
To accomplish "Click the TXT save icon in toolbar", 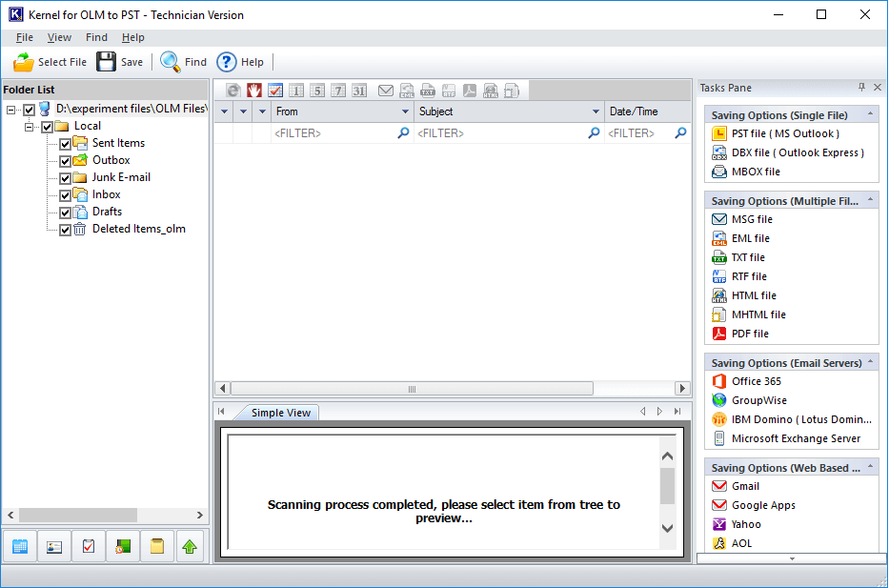I will (x=428, y=91).
